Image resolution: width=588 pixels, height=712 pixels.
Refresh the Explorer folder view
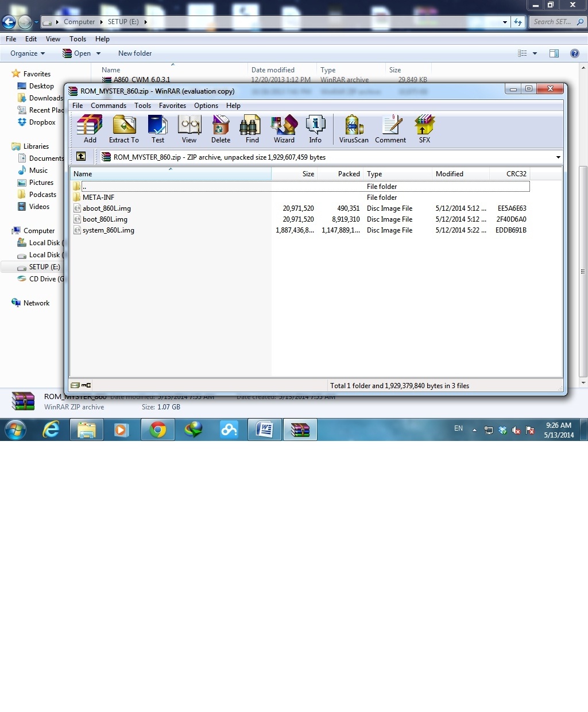[x=518, y=22]
